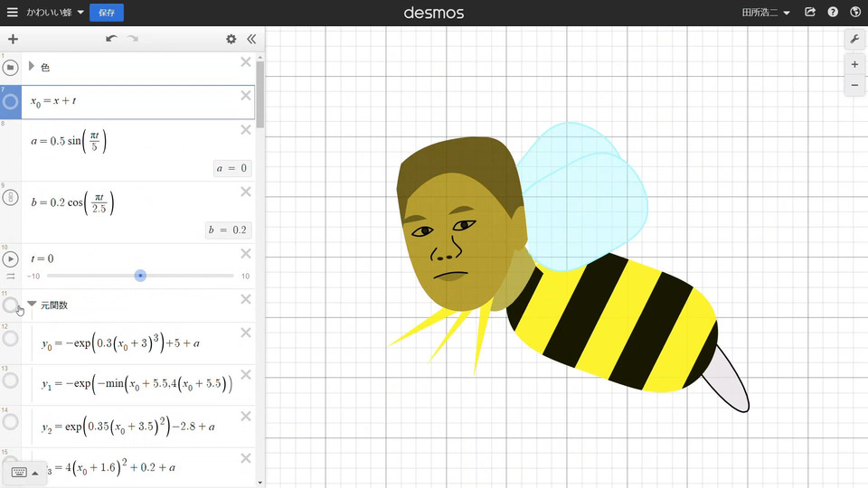The height and width of the screenshot is (488, 868).
Task: Open the 田所浩二 account menu
Action: 766,12
